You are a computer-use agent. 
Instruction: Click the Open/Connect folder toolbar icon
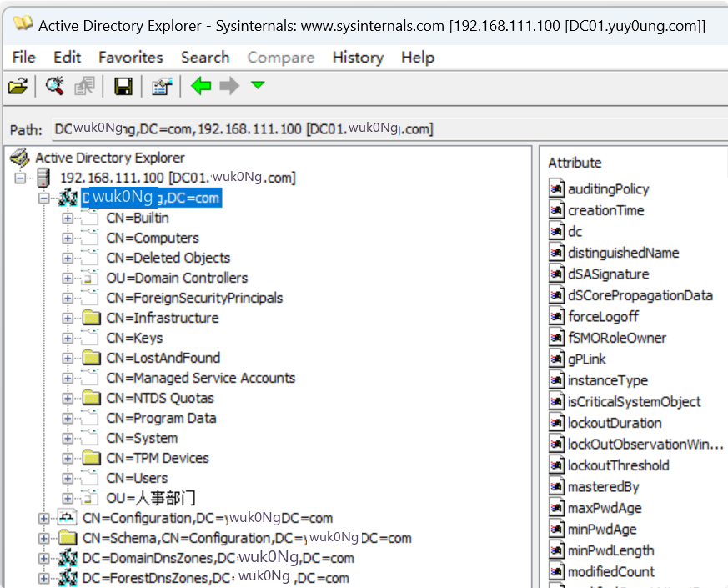tap(18, 87)
